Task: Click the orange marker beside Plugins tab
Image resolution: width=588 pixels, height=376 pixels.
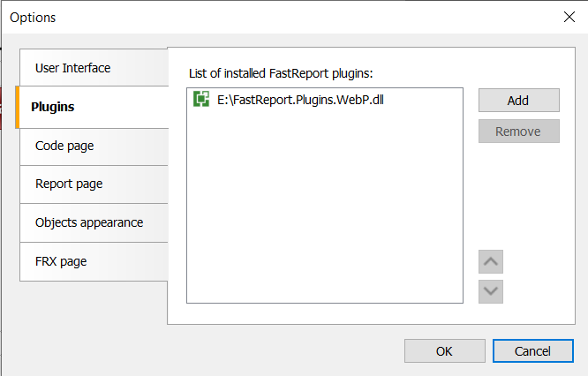Action: click(x=18, y=107)
